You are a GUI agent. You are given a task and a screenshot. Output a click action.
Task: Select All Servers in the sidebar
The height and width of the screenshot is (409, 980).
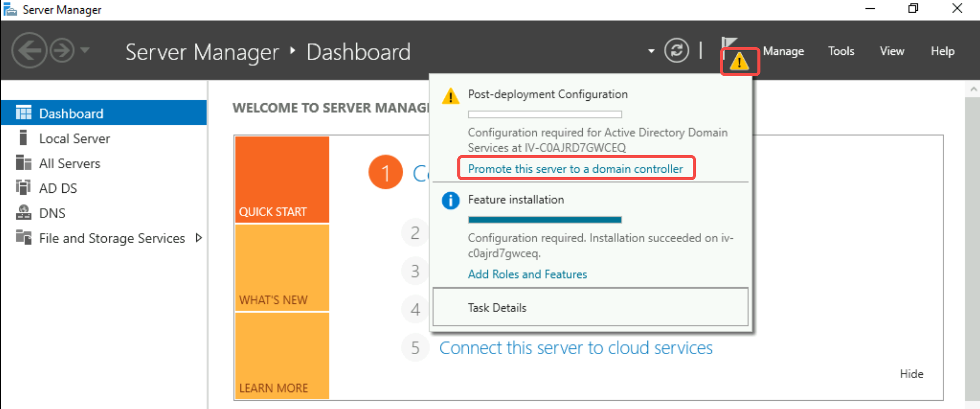[x=103, y=163]
